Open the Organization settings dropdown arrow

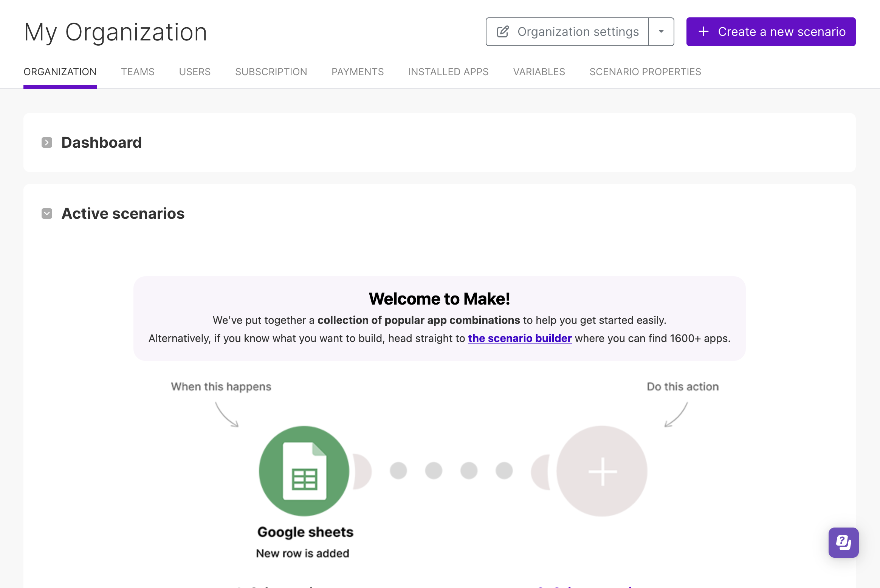tap(661, 32)
